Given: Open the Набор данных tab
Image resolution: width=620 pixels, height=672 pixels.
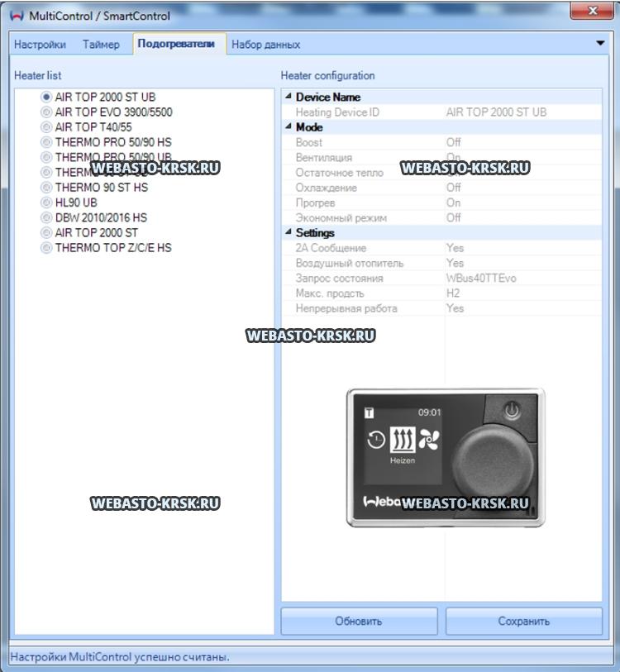Looking at the screenshot, I should coord(266,45).
